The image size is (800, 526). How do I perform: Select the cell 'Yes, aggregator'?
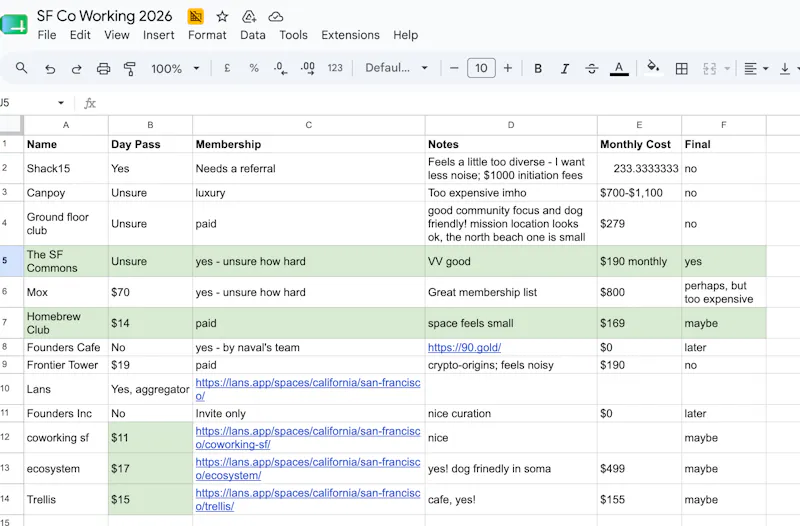pyautogui.click(x=151, y=389)
